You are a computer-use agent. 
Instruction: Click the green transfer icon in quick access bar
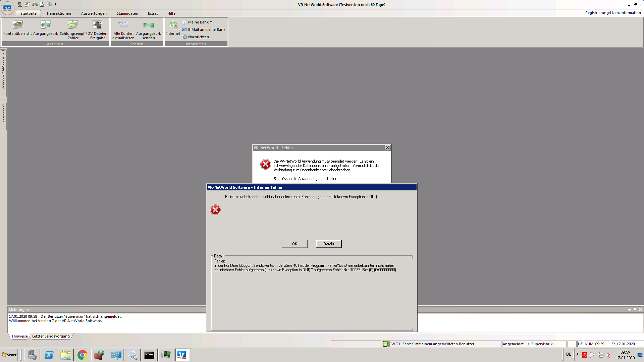49,4
